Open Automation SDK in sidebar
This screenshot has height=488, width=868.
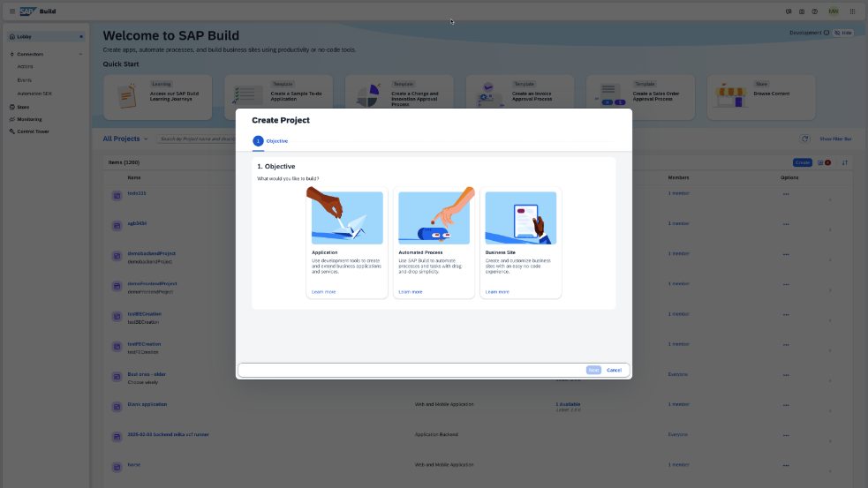point(34,94)
